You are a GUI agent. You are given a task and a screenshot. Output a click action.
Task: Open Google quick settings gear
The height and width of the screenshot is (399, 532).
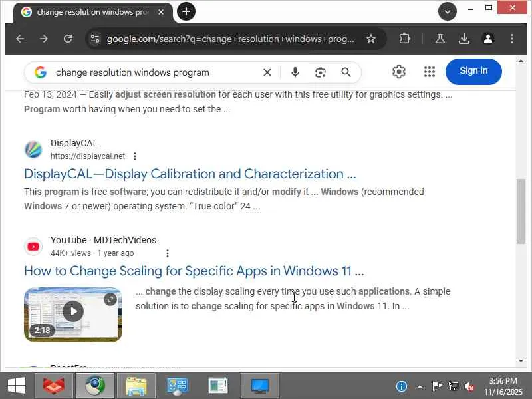pos(399,72)
